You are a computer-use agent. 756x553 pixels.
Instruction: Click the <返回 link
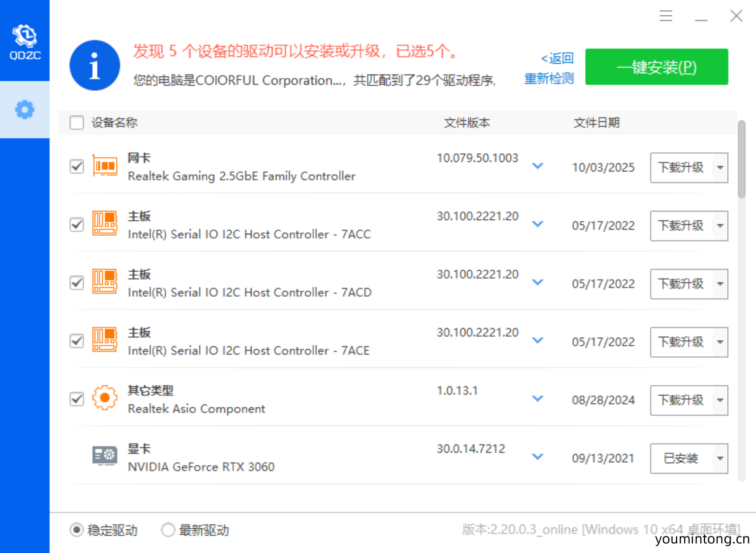557,58
